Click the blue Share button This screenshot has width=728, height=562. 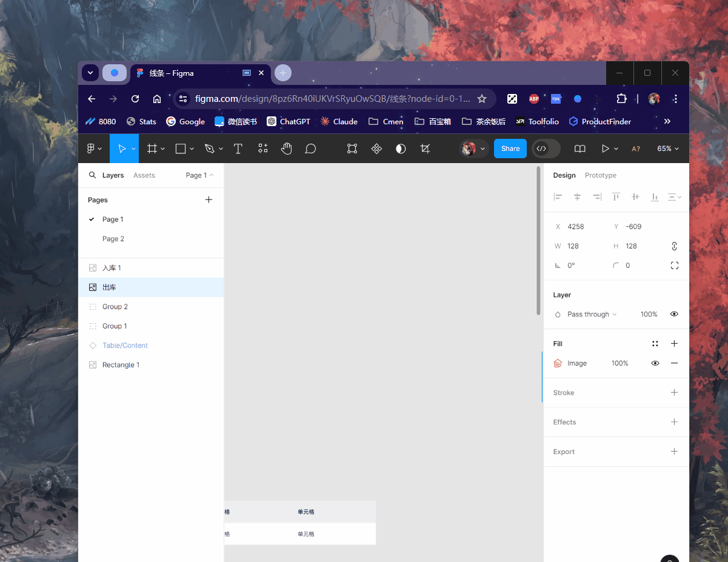point(510,149)
